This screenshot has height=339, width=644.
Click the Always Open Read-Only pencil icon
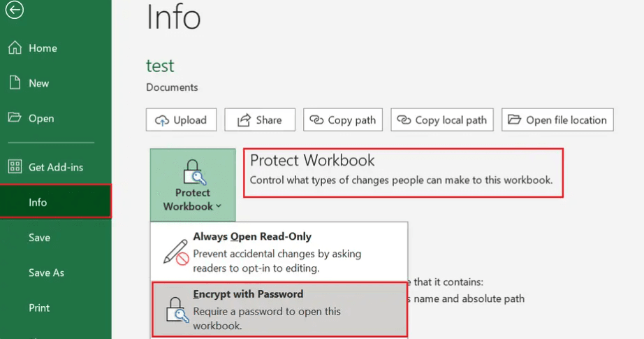176,250
